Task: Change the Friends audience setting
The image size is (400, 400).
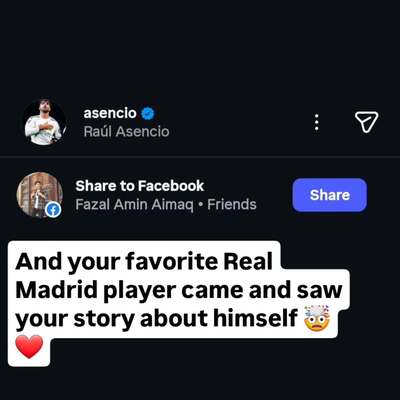Action: tap(232, 204)
